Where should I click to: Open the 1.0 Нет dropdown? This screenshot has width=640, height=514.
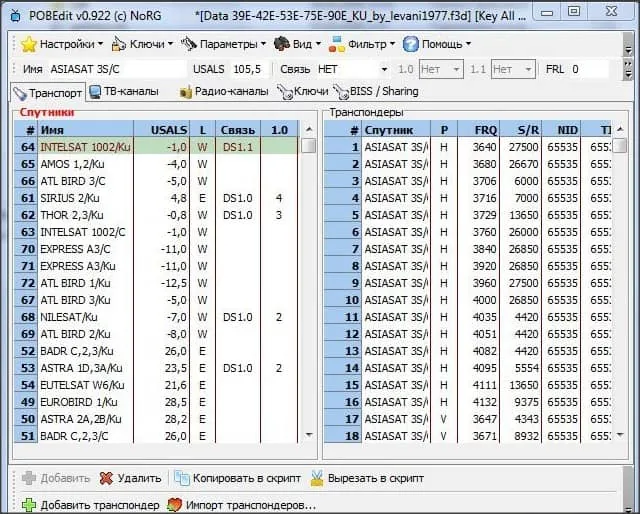(441, 70)
